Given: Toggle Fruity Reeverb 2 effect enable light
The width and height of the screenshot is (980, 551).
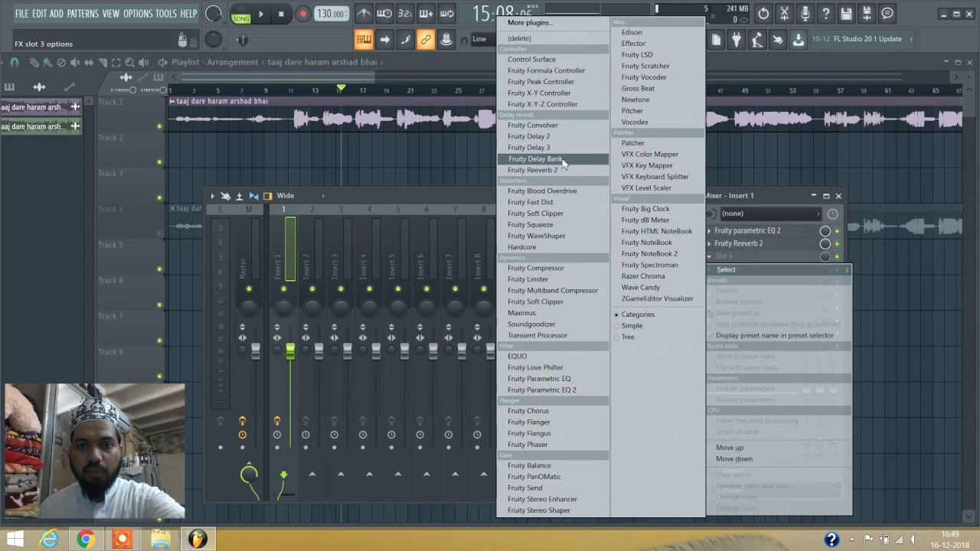Looking at the screenshot, I should 837,244.
